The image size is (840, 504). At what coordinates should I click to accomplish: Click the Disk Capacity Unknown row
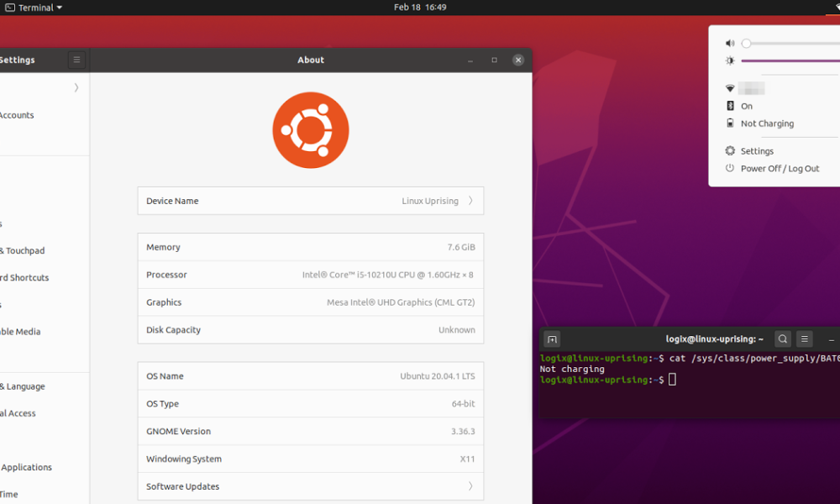pyautogui.click(x=311, y=330)
